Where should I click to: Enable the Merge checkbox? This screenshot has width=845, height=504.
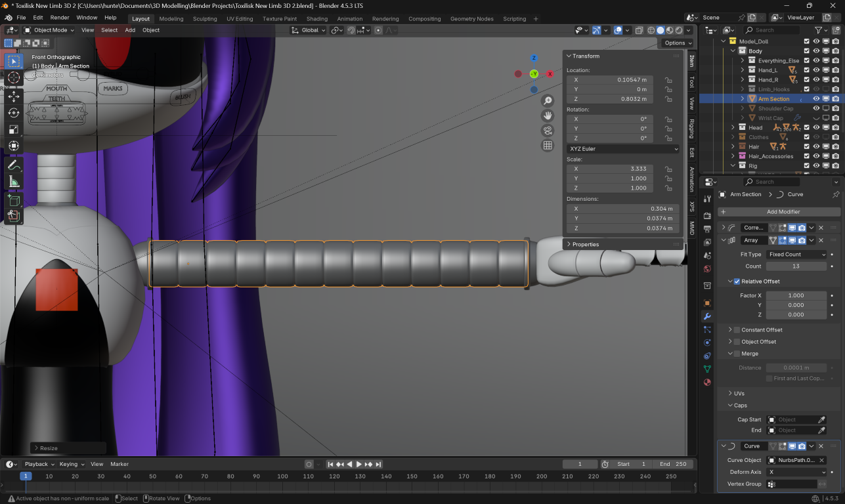(x=737, y=354)
